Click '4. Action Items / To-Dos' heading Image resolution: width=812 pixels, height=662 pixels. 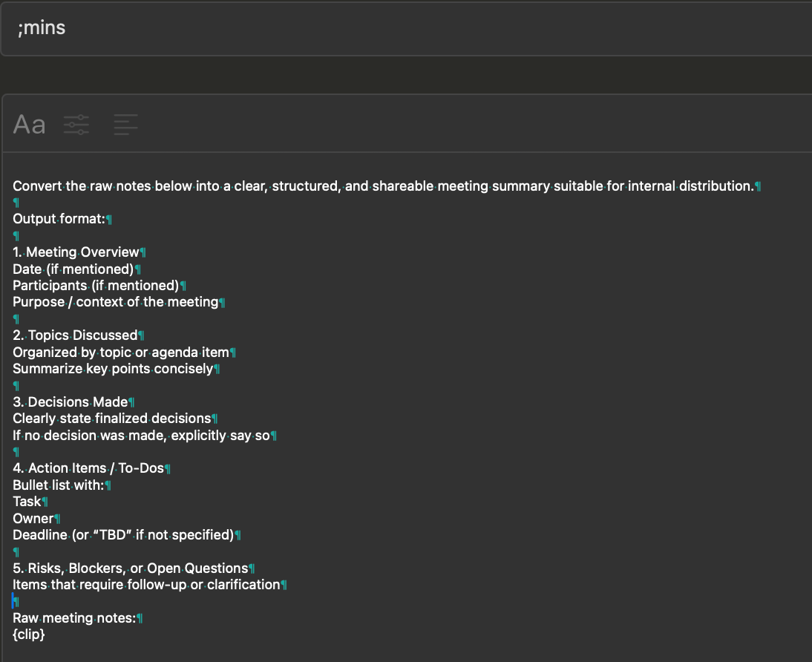click(x=88, y=468)
